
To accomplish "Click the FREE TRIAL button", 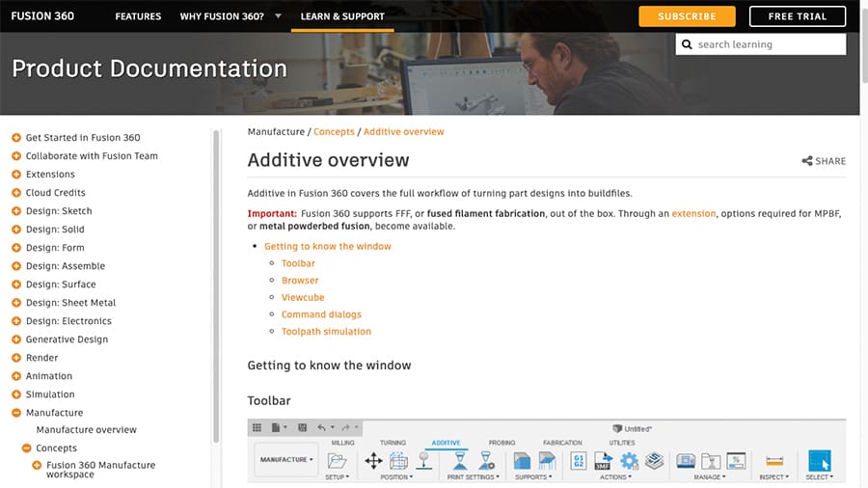I will [798, 16].
